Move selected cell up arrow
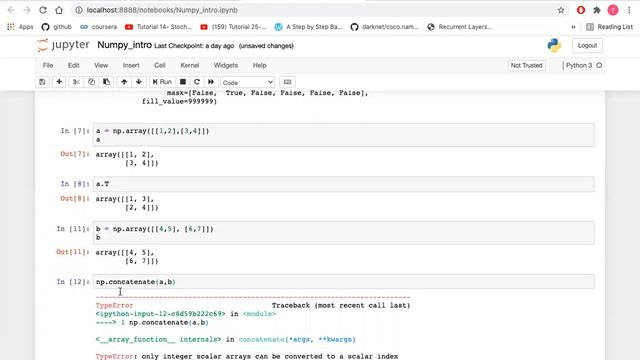The image size is (640, 360). pyautogui.click(x=124, y=82)
